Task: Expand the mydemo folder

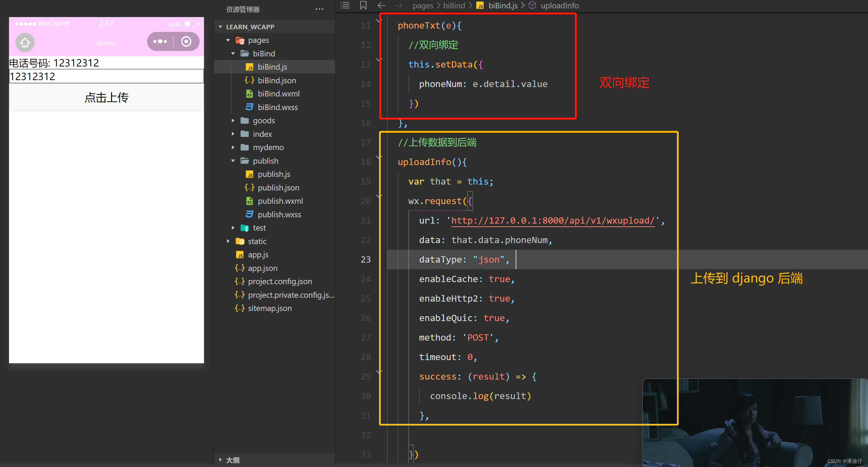Action: point(233,147)
